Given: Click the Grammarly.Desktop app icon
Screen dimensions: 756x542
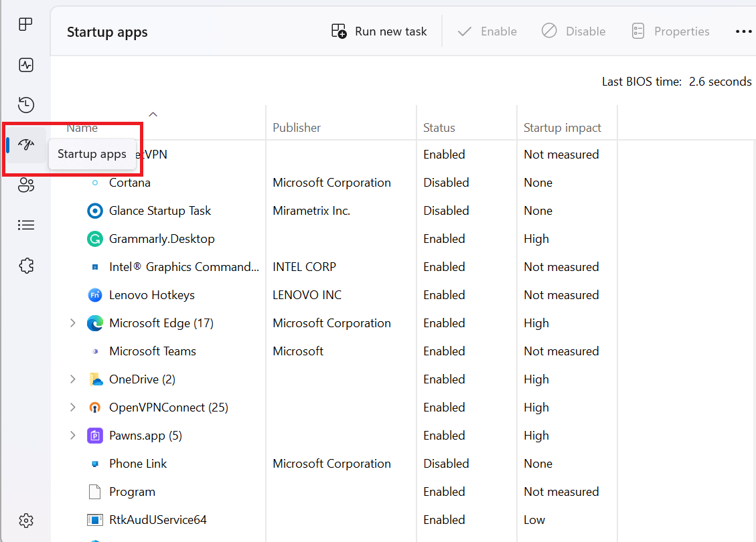Looking at the screenshot, I should (95, 238).
